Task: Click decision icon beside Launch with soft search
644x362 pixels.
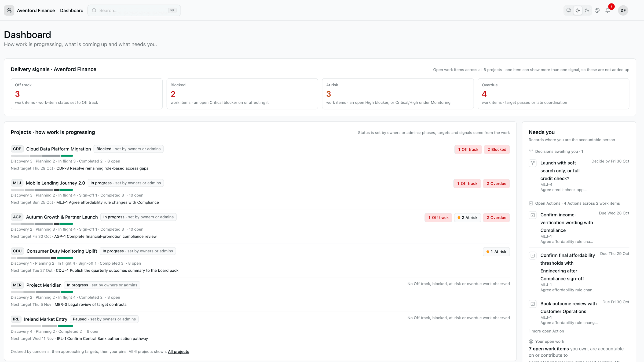Action: [533, 163]
